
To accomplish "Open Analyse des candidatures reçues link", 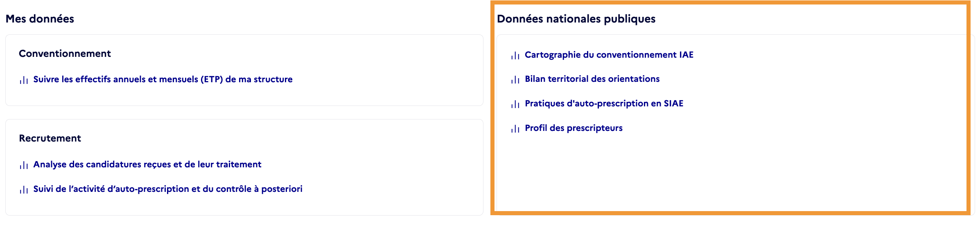I will (147, 164).
